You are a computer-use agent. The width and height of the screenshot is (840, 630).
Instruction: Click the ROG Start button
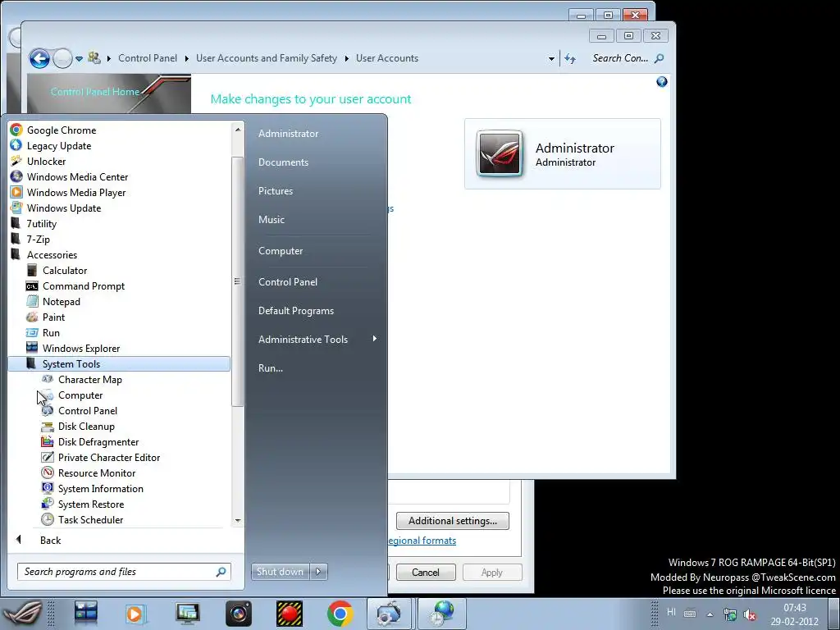[x=22, y=614]
